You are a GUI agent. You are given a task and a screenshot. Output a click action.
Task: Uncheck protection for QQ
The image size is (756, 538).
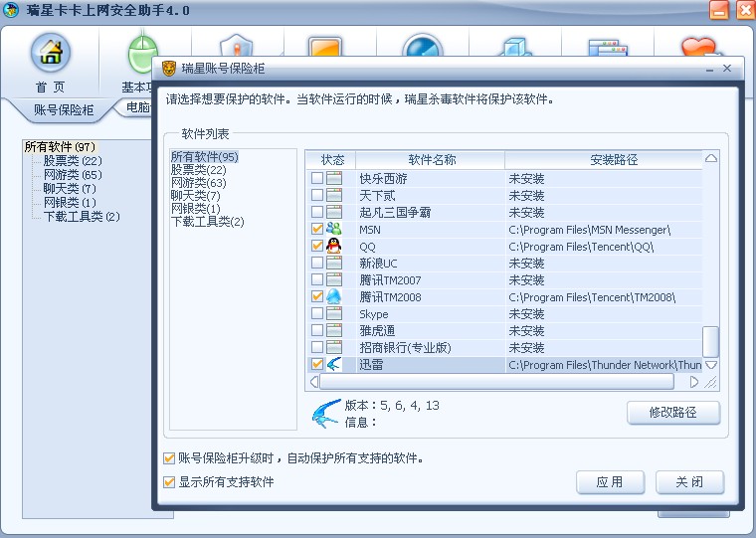[x=316, y=246]
